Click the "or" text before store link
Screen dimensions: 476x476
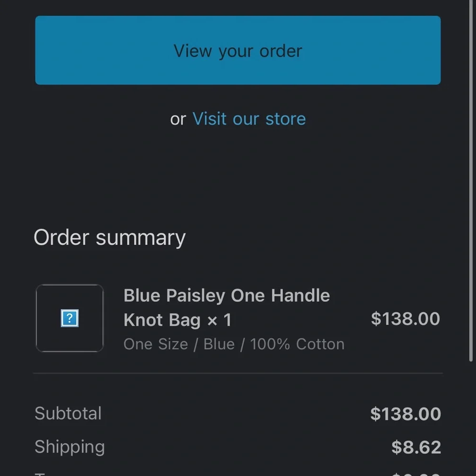(178, 119)
